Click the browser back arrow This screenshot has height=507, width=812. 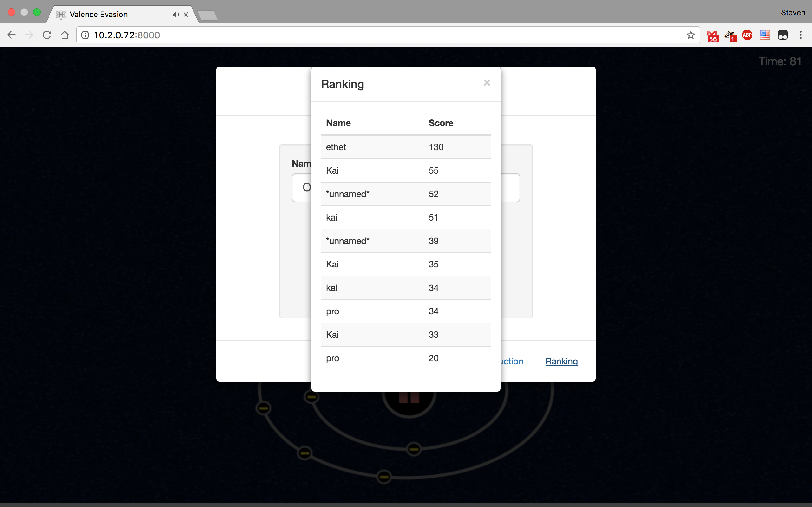pos(11,35)
